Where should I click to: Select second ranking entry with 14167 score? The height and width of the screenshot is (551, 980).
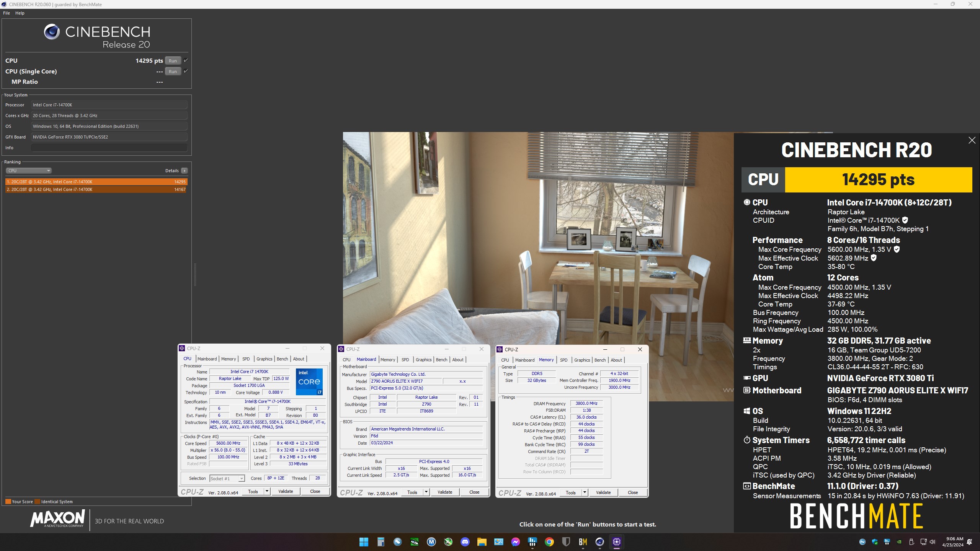click(x=96, y=189)
